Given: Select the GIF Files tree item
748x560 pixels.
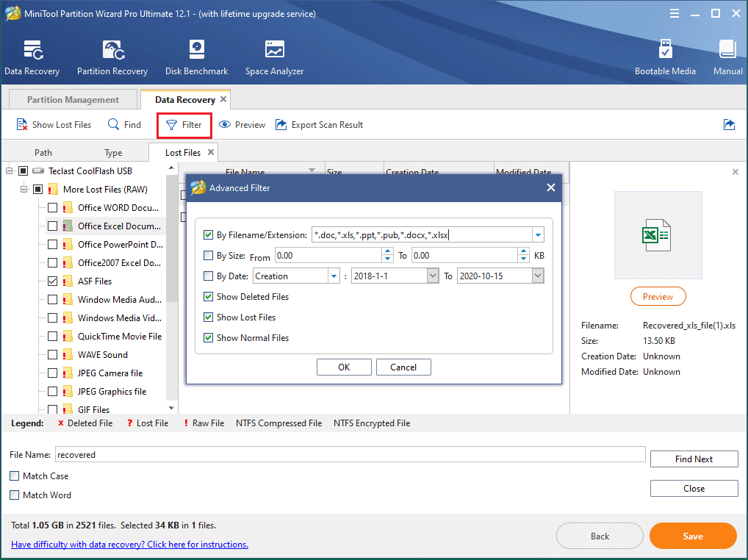Looking at the screenshot, I should coord(93,410).
